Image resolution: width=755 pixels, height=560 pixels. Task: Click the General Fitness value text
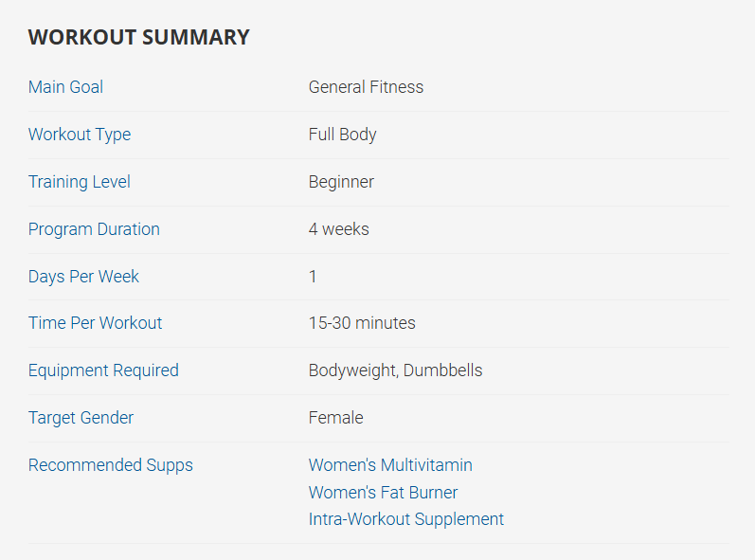click(x=366, y=87)
